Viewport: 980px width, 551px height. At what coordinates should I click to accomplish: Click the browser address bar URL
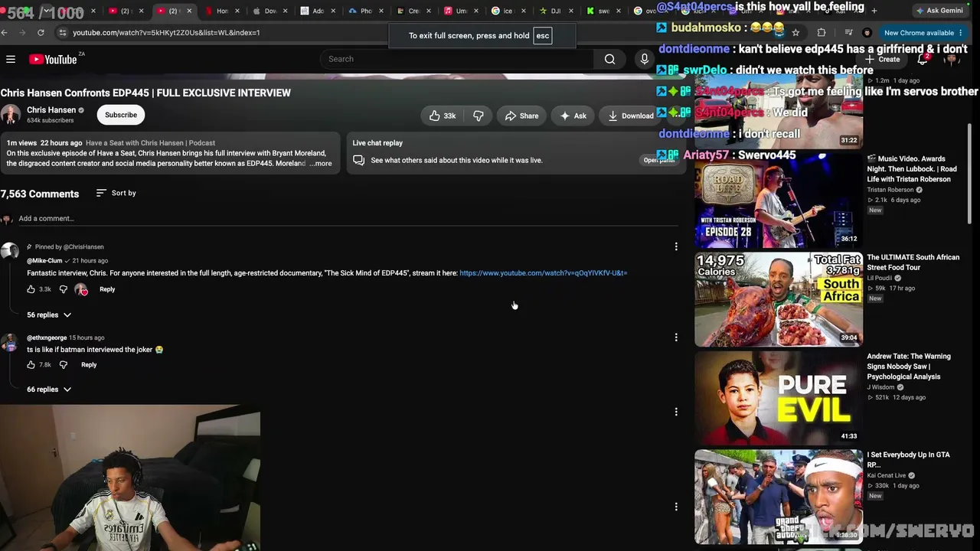click(x=166, y=33)
